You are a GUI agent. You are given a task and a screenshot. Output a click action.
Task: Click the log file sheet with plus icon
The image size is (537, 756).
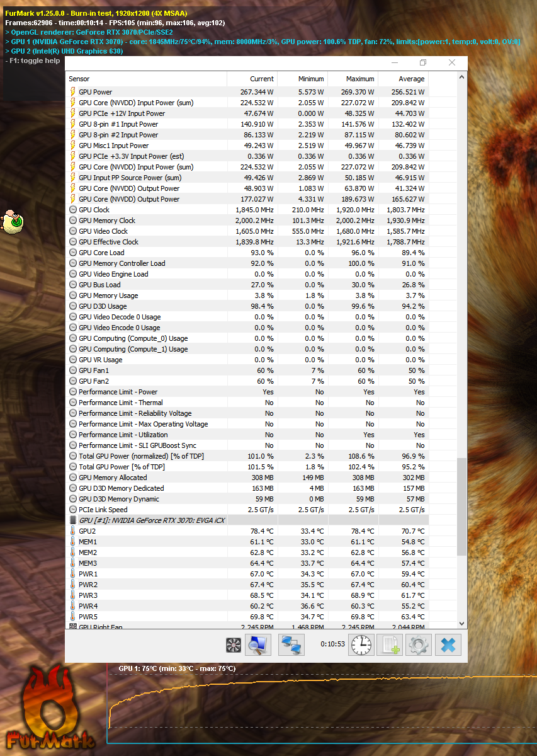coord(390,644)
